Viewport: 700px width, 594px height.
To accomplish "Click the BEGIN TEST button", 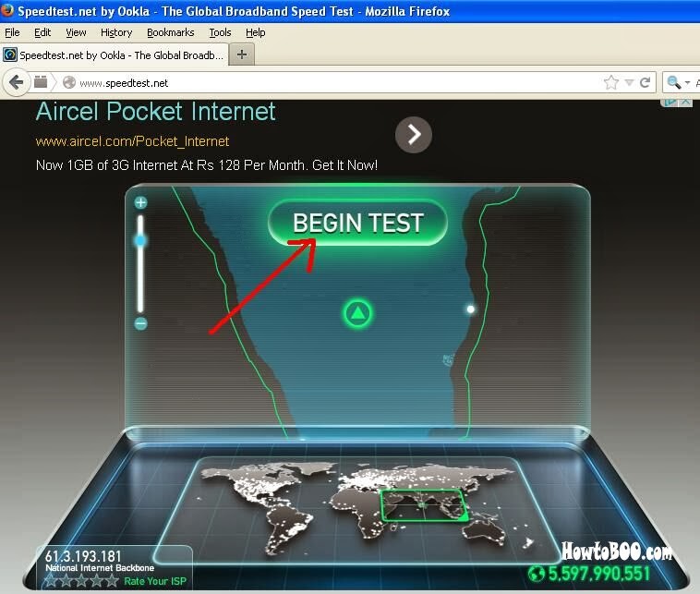I will [x=357, y=223].
